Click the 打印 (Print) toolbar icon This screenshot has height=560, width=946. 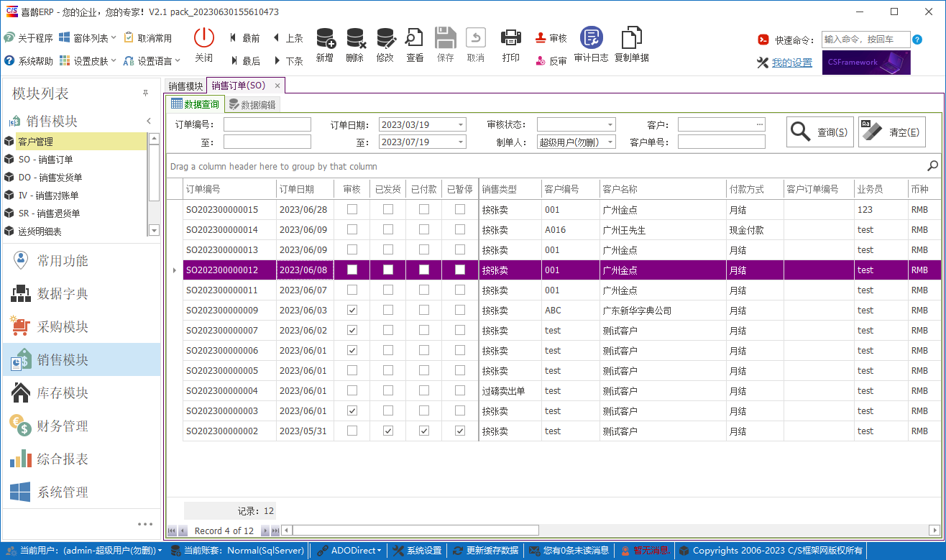tap(510, 43)
